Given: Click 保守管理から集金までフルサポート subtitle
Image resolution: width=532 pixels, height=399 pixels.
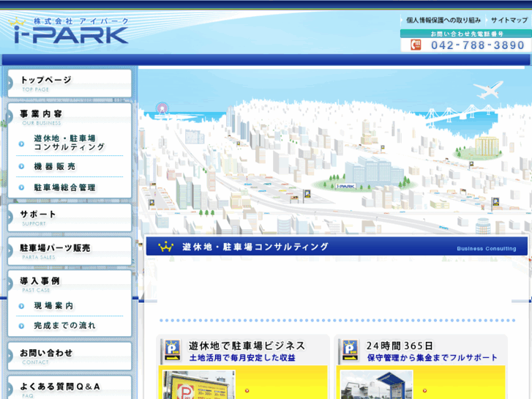Looking at the screenshot, I should point(432,358).
